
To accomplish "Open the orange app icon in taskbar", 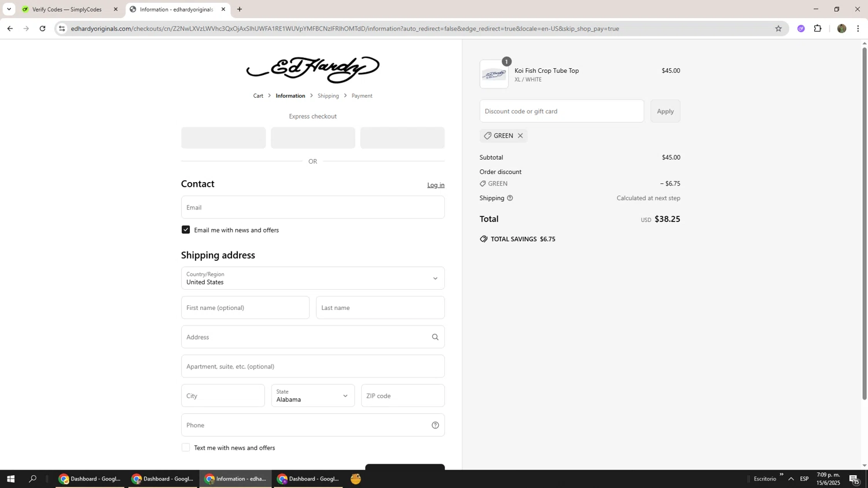I will click(x=356, y=479).
